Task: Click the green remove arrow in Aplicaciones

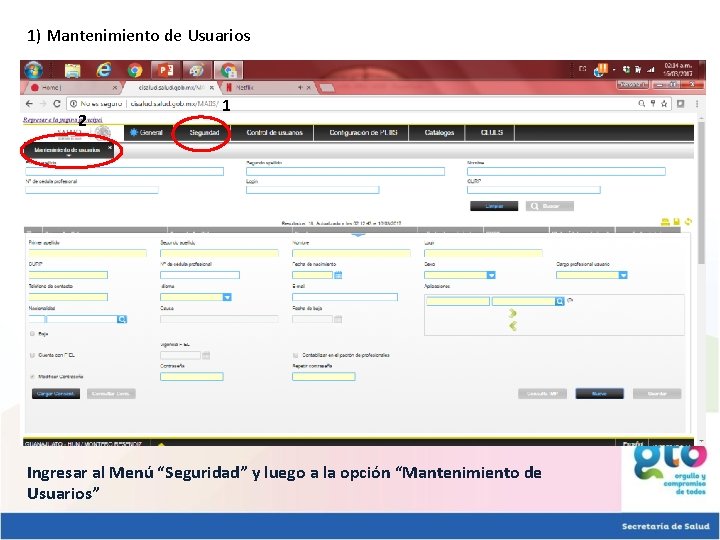Action: (x=513, y=326)
